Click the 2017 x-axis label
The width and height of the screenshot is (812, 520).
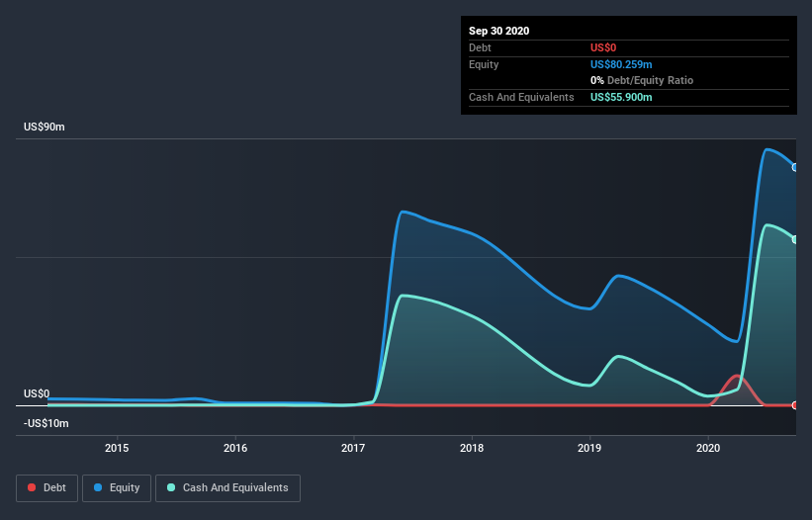[x=353, y=448]
